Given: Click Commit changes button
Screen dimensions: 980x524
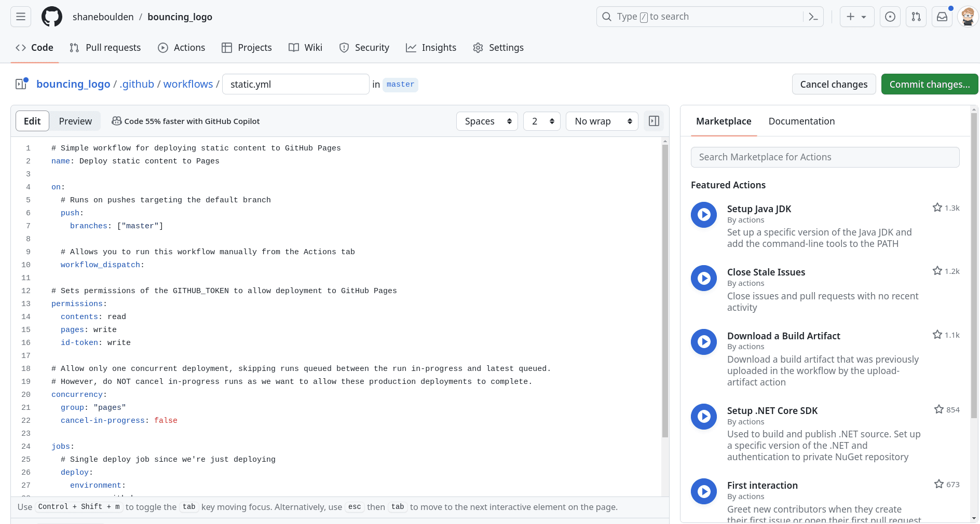Looking at the screenshot, I should click(930, 84).
